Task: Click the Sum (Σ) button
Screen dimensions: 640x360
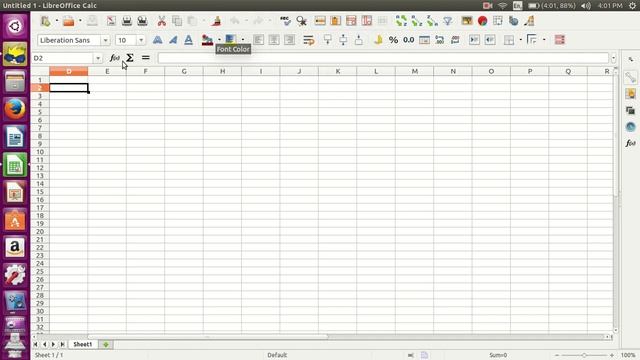Action: click(130, 58)
